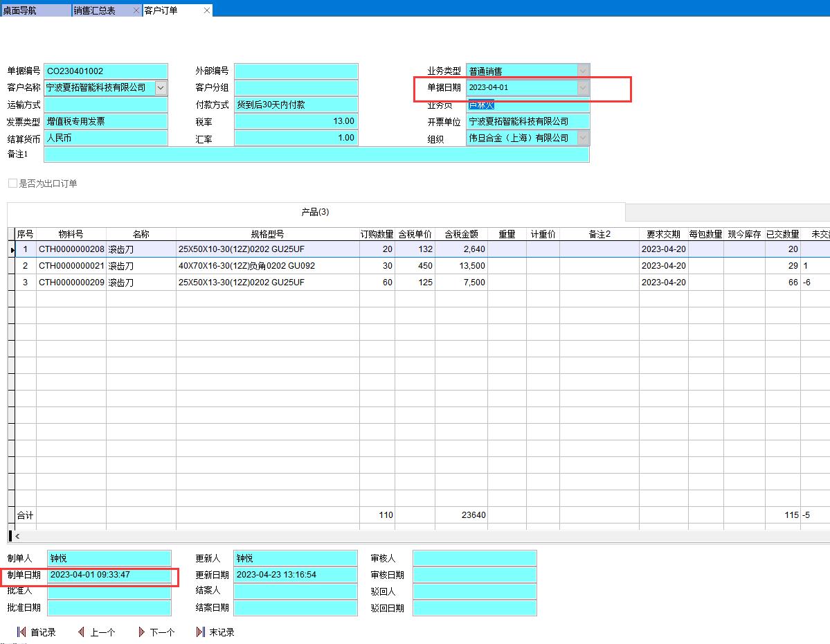Close the 销售汇总表 tab
The width and height of the screenshot is (830, 644).
tap(136, 10)
